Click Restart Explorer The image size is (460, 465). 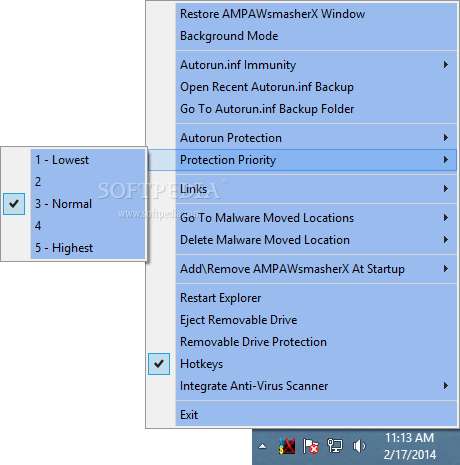tap(302, 298)
